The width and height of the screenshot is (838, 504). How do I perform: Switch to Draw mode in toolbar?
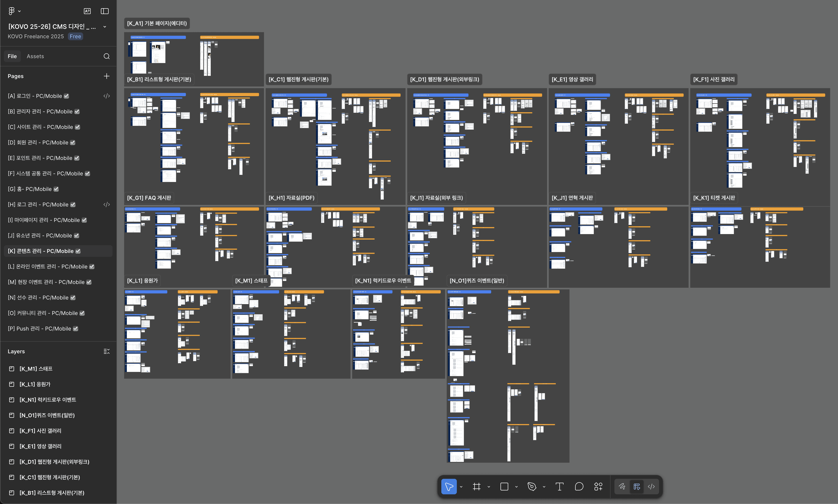coord(622,487)
